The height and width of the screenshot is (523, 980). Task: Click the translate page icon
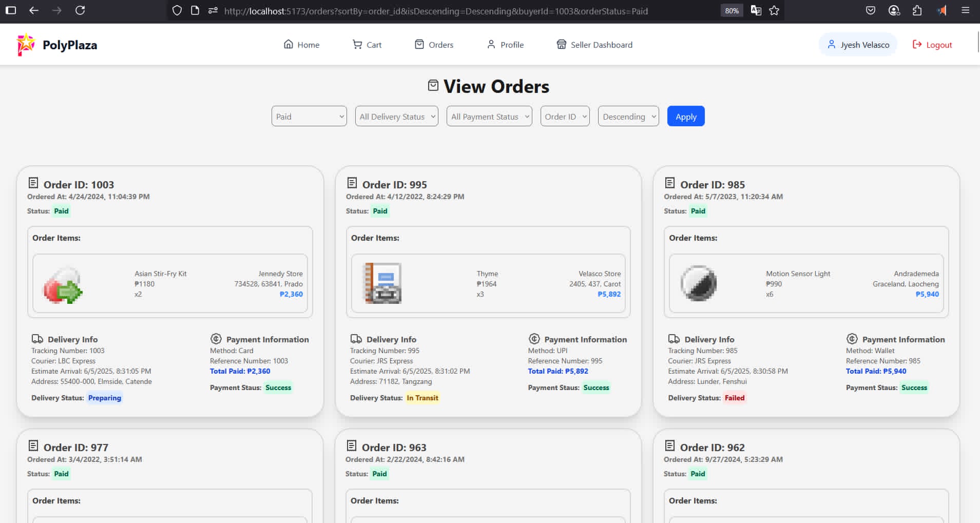click(x=756, y=10)
